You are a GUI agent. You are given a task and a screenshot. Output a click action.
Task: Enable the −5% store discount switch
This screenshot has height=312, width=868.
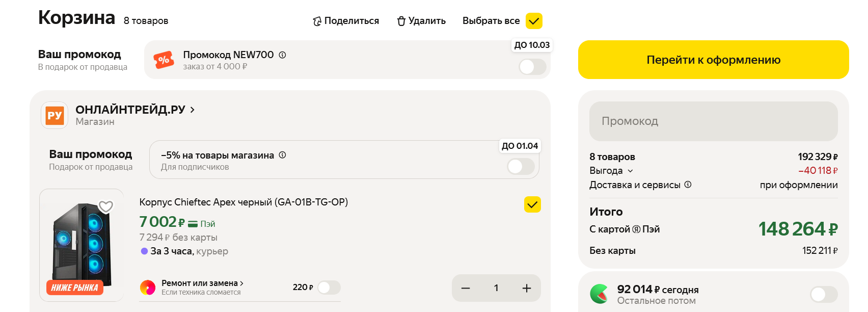click(521, 166)
